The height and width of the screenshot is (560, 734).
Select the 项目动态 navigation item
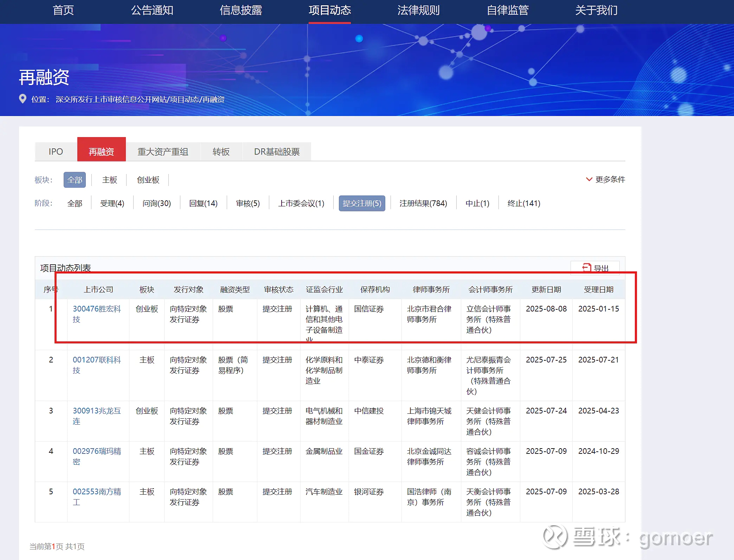[x=330, y=10]
